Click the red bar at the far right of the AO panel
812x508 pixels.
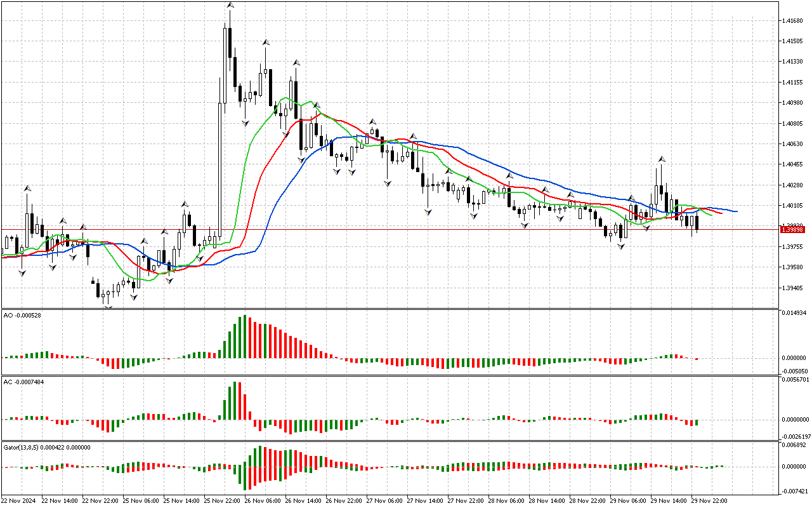coord(697,358)
